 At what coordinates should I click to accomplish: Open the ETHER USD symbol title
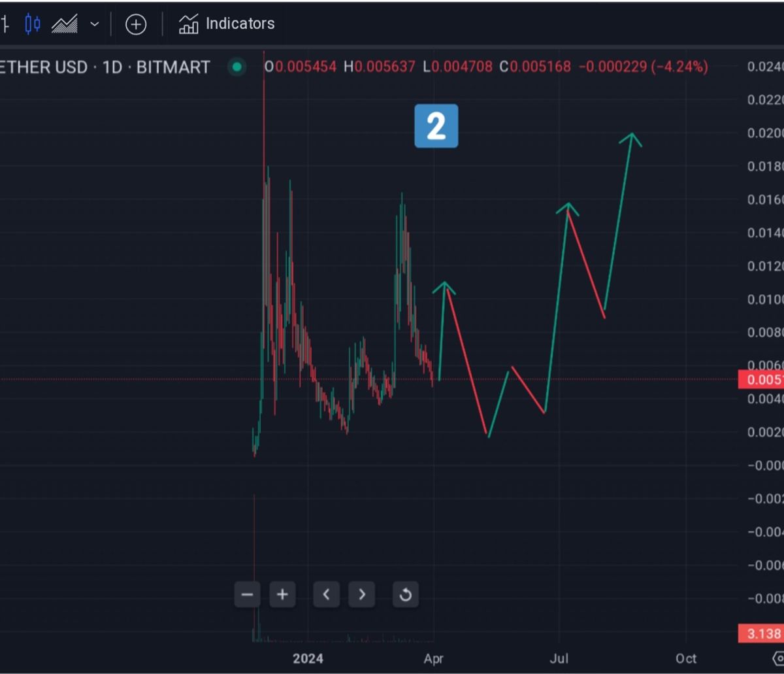click(x=43, y=67)
